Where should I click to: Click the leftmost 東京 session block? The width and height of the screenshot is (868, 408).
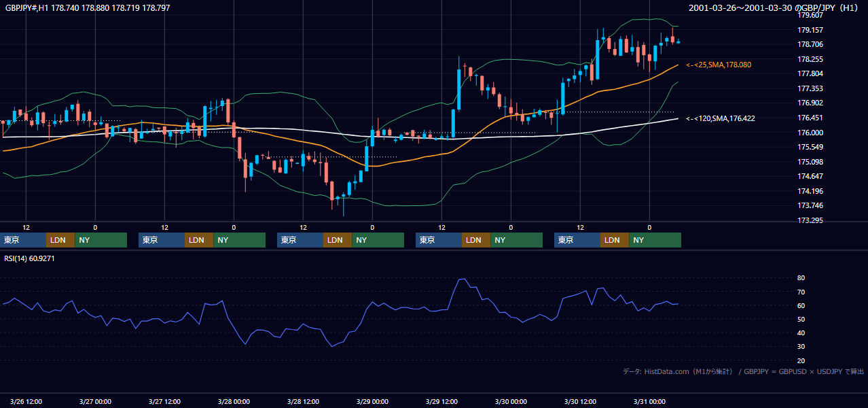point(23,240)
